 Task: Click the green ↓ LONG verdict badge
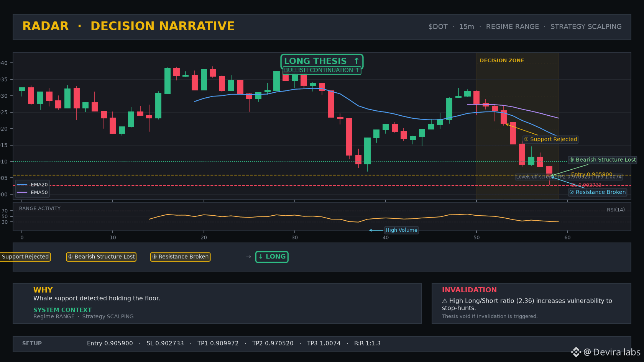point(272,257)
